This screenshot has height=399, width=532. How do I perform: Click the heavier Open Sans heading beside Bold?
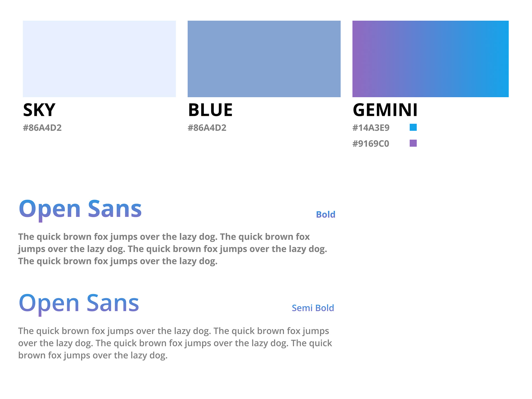(x=80, y=209)
